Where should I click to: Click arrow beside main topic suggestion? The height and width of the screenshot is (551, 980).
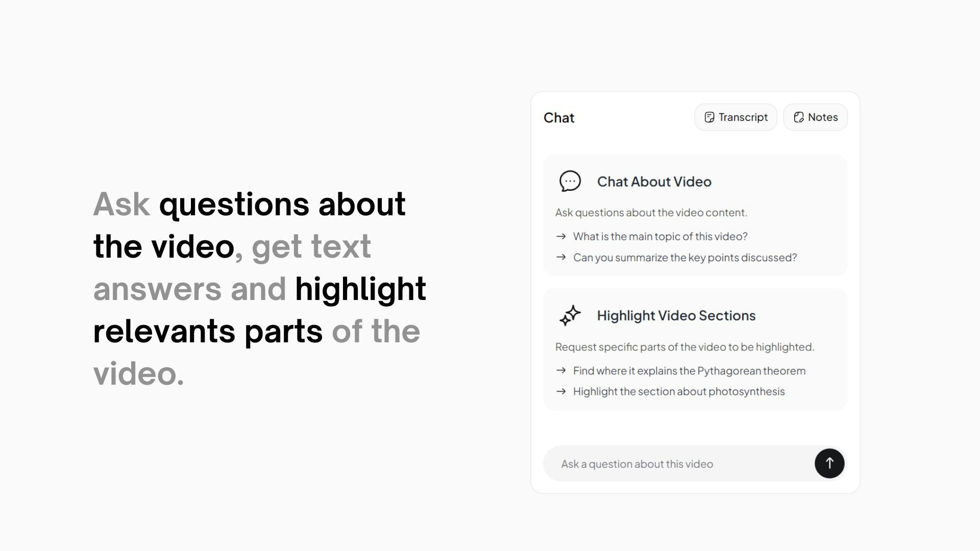point(561,236)
